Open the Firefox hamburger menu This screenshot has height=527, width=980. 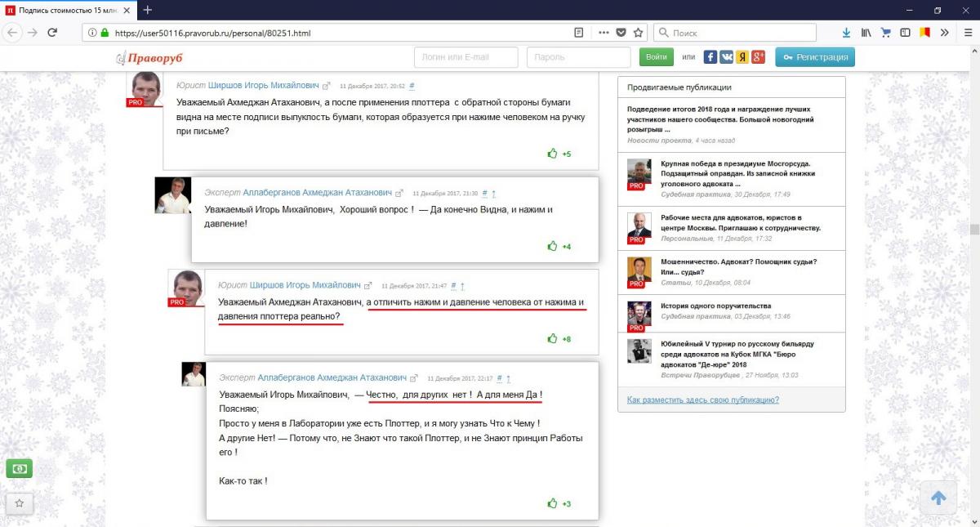coord(965,33)
